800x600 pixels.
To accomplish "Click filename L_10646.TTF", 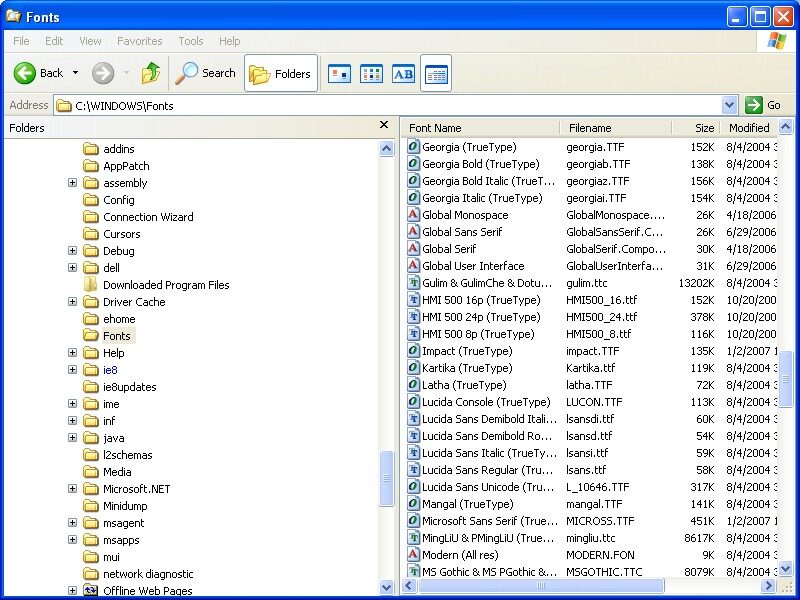I will pyautogui.click(x=597, y=487).
